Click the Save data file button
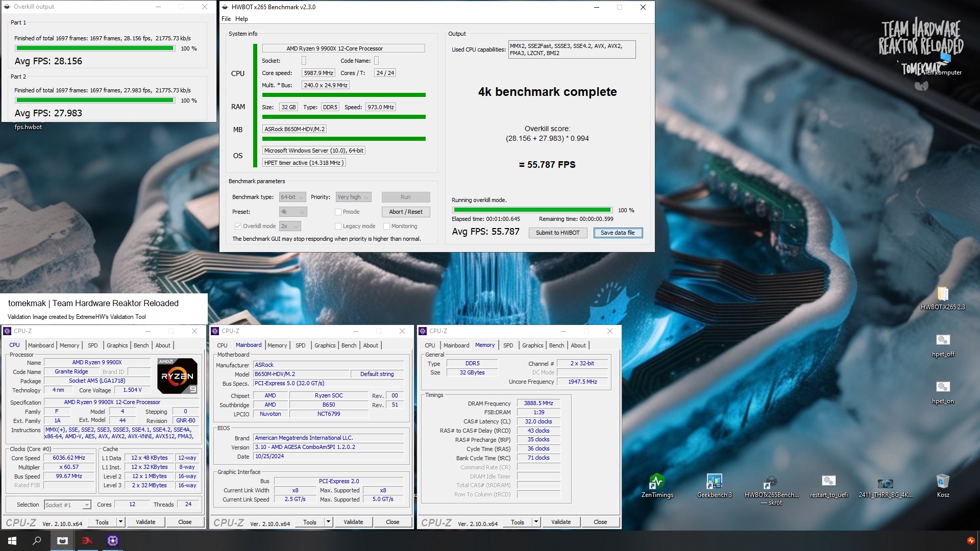 point(618,233)
